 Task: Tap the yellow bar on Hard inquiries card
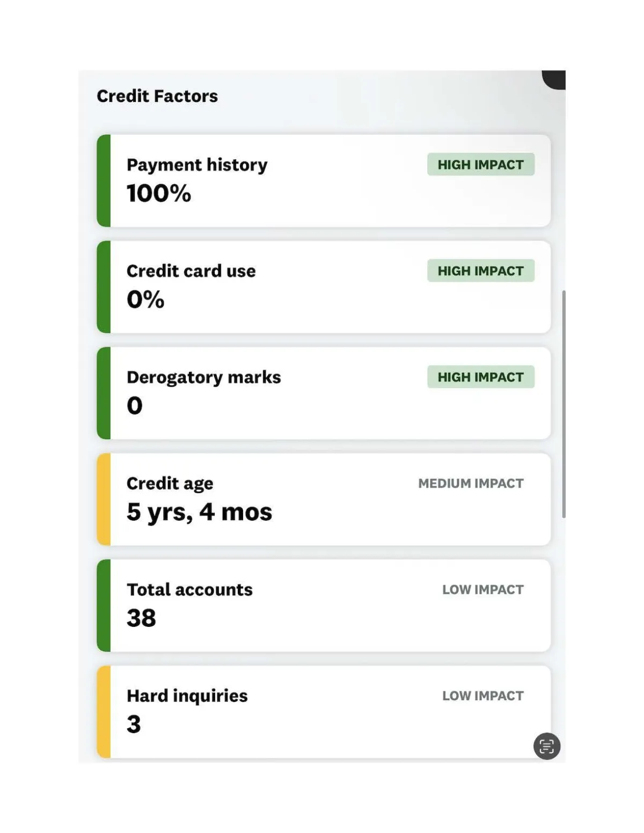[104, 712]
